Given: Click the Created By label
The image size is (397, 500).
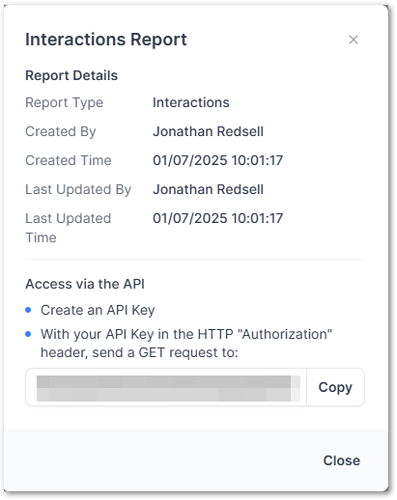Looking at the screenshot, I should click(x=61, y=132).
